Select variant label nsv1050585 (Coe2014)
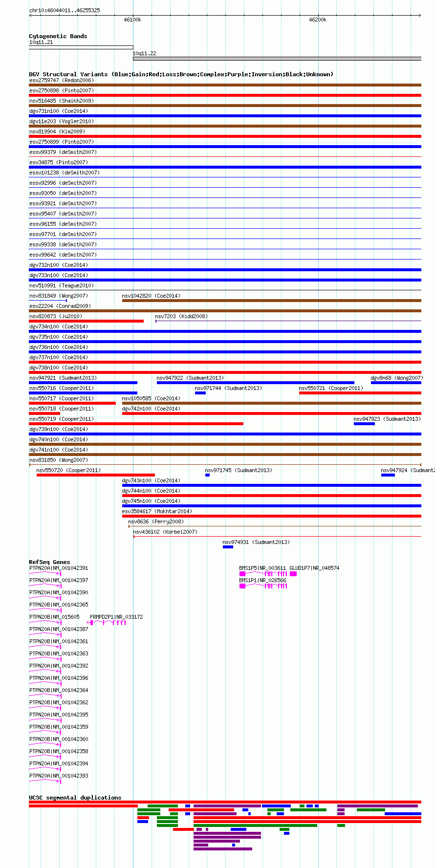The height and width of the screenshot is (868, 435). point(151,398)
